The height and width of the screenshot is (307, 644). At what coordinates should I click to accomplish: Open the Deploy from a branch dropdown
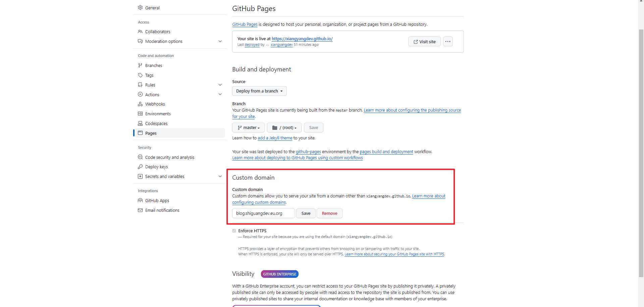(259, 91)
